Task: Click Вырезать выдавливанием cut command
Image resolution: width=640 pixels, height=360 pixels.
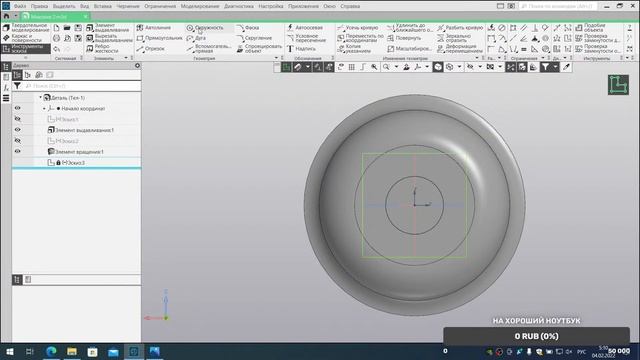Action: tap(109, 38)
